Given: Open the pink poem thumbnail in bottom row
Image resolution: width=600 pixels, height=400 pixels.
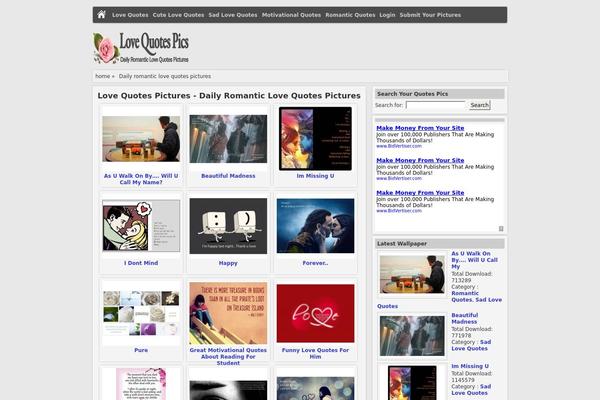Looking at the screenshot, I should 141,384.
